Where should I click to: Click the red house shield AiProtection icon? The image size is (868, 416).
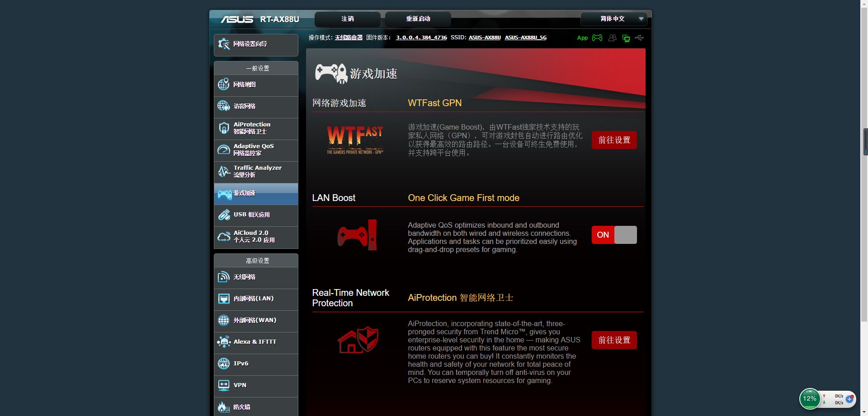point(358,340)
